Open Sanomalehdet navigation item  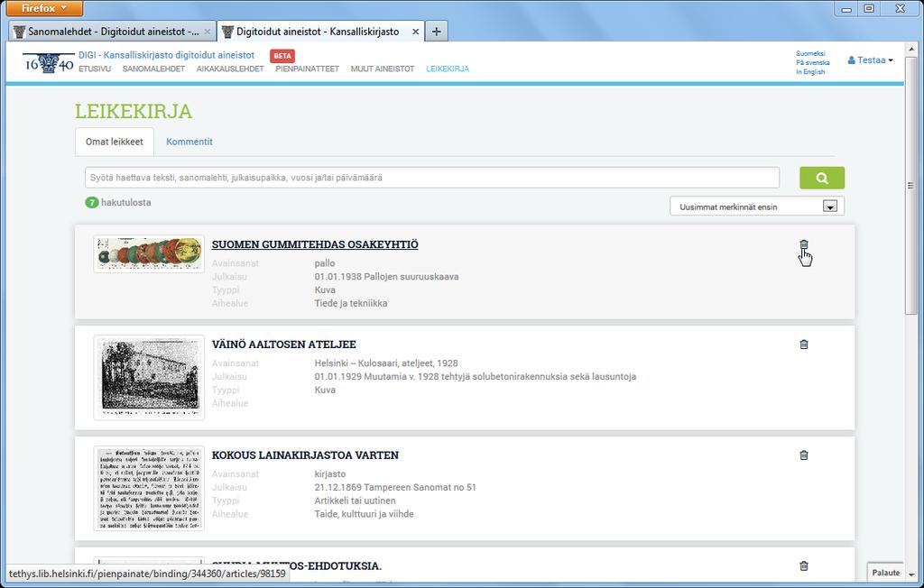(x=153, y=69)
